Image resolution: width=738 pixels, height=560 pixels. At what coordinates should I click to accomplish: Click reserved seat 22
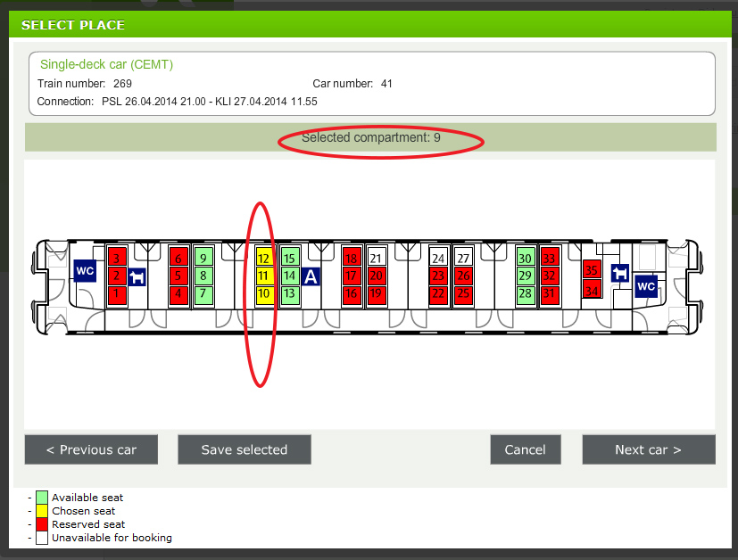pos(439,294)
